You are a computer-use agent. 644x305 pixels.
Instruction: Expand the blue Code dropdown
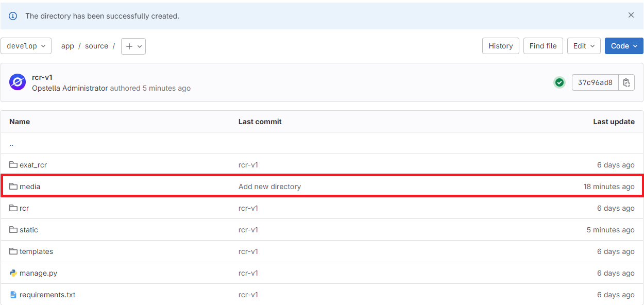click(624, 46)
